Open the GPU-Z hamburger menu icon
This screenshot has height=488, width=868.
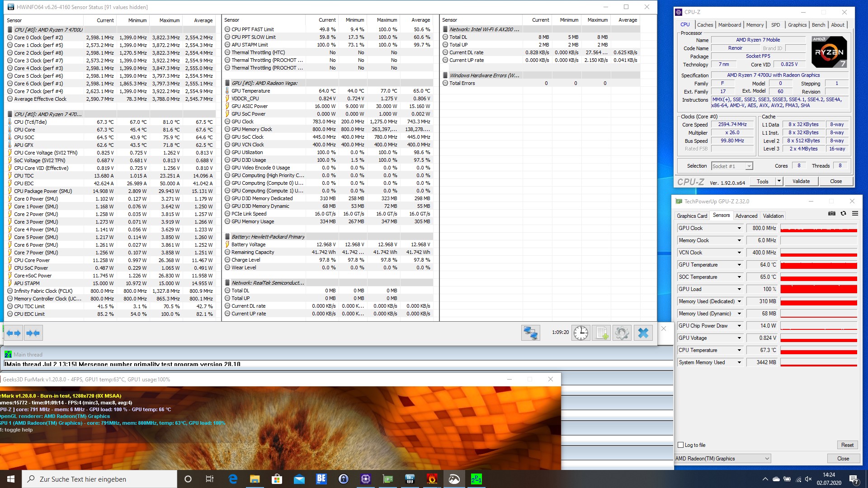click(x=855, y=214)
